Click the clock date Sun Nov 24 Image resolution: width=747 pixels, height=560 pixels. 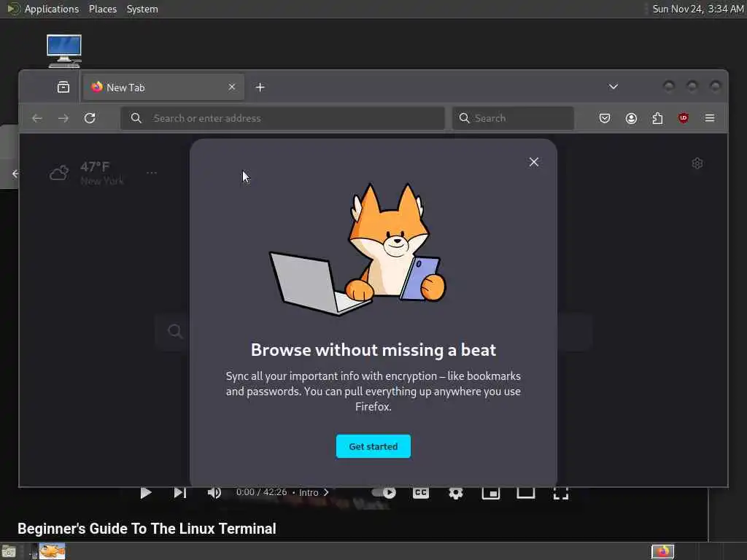[698, 9]
